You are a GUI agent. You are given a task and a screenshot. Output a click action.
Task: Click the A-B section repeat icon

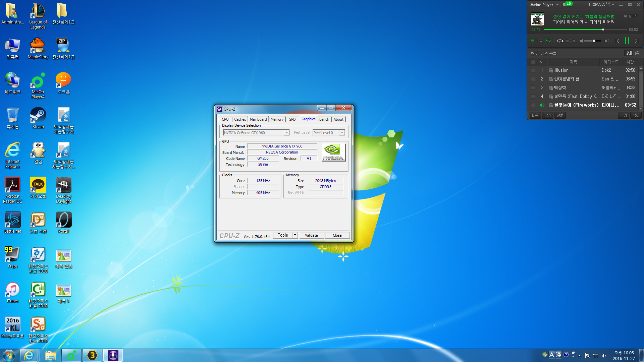point(570,41)
